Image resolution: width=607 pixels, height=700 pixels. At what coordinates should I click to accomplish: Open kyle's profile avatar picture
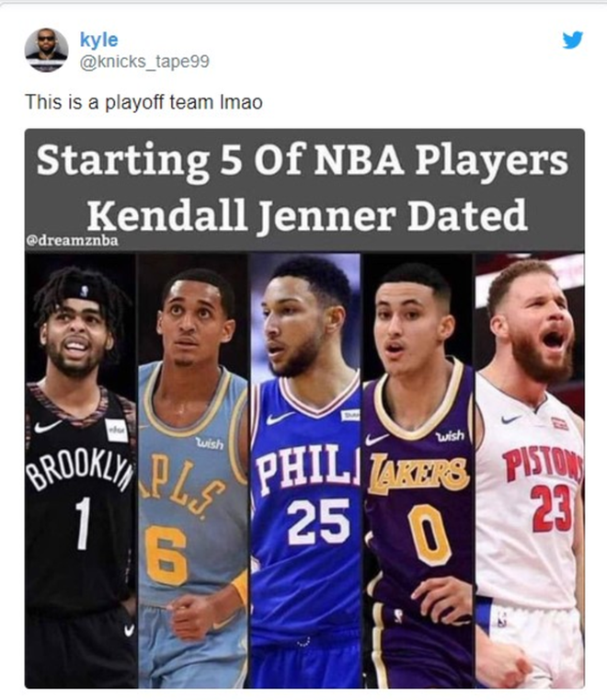[x=46, y=50]
